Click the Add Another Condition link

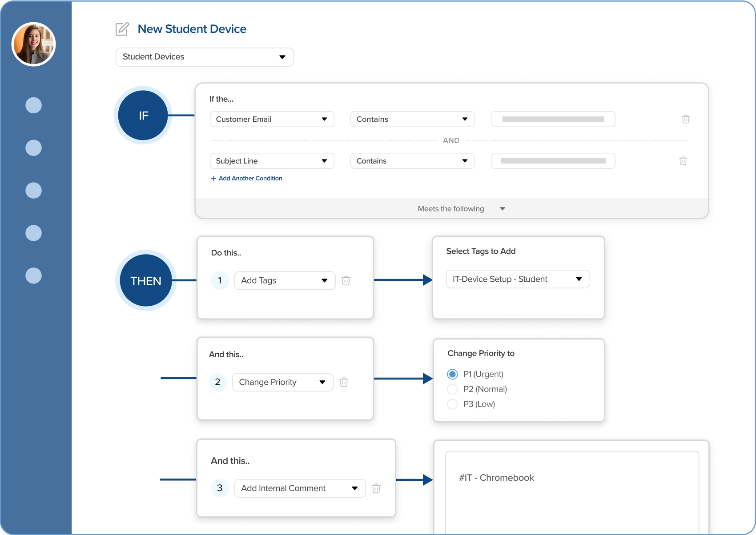click(x=247, y=178)
